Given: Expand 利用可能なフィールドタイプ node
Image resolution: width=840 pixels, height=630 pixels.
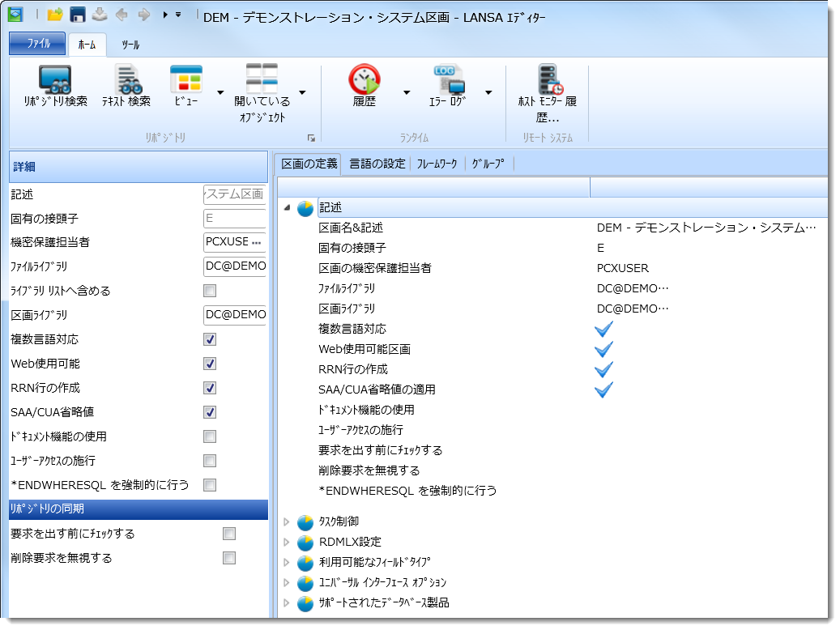Looking at the screenshot, I should click(287, 563).
